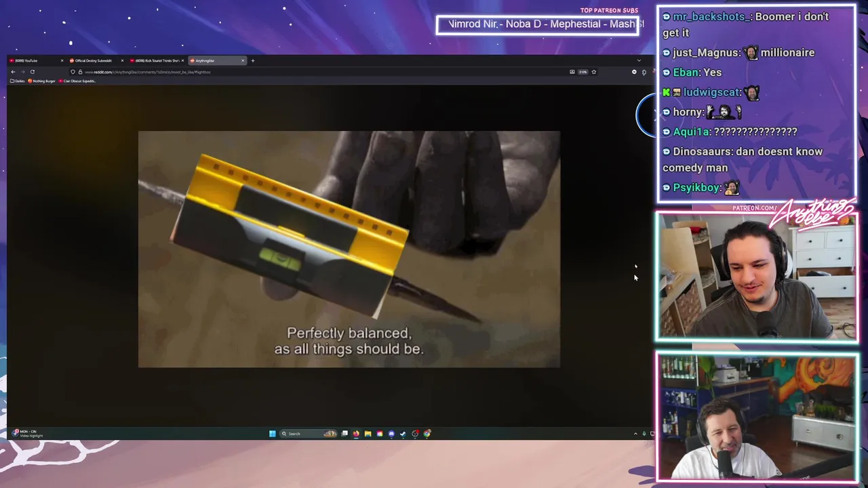868x488 pixels.
Task: Open Chrome from the taskbar
Action: [427, 434]
